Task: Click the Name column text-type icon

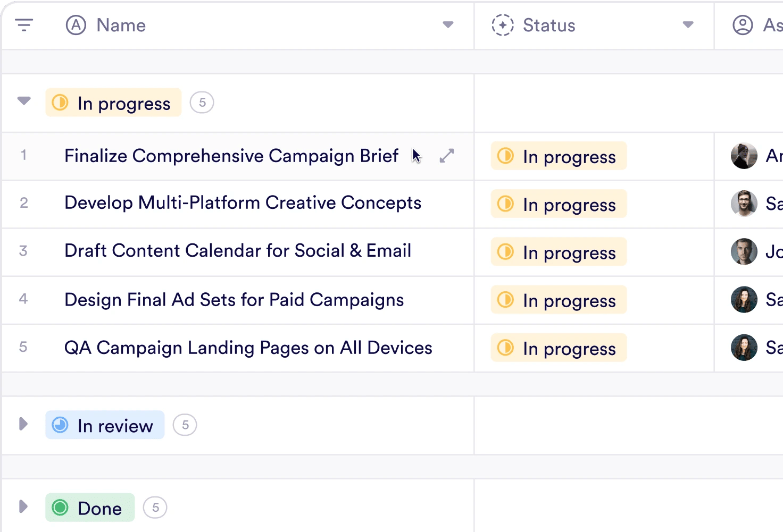Action: click(x=76, y=25)
